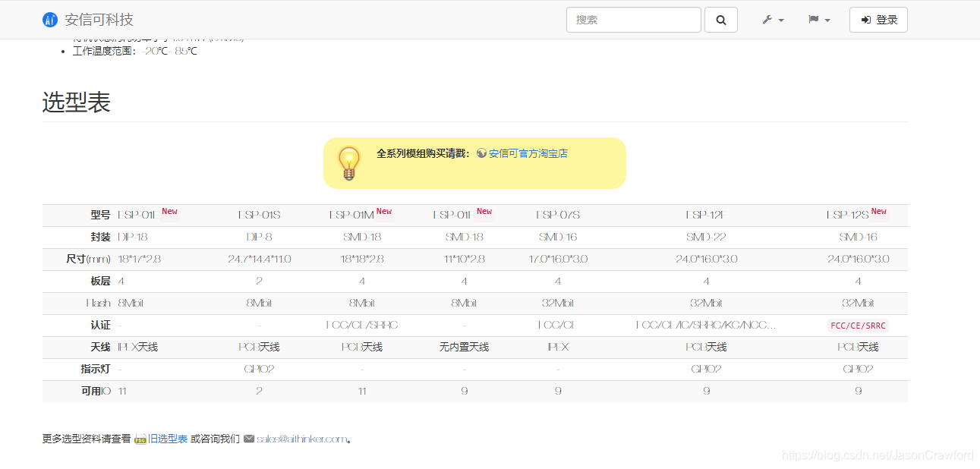Click the 工作温度范围 bullet text
980x469 pixels.
pyautogui.click(x=134, y=51)
